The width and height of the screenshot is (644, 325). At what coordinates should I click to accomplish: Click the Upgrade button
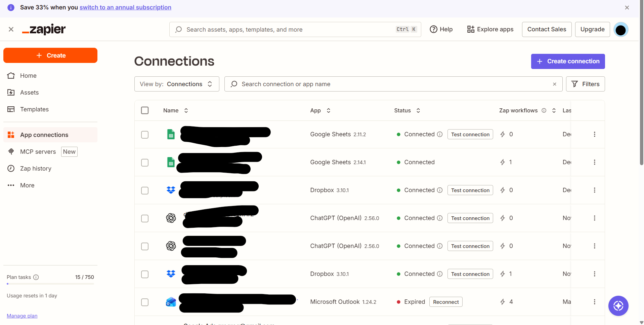pyautogui.click(x=593, y=30)
